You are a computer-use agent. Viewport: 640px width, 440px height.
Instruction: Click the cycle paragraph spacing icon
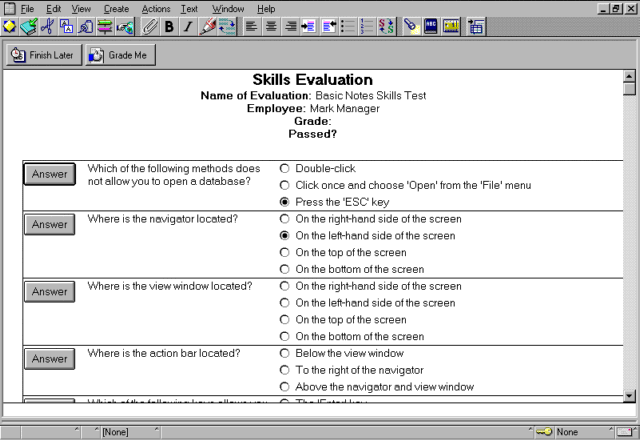(227, 27)
